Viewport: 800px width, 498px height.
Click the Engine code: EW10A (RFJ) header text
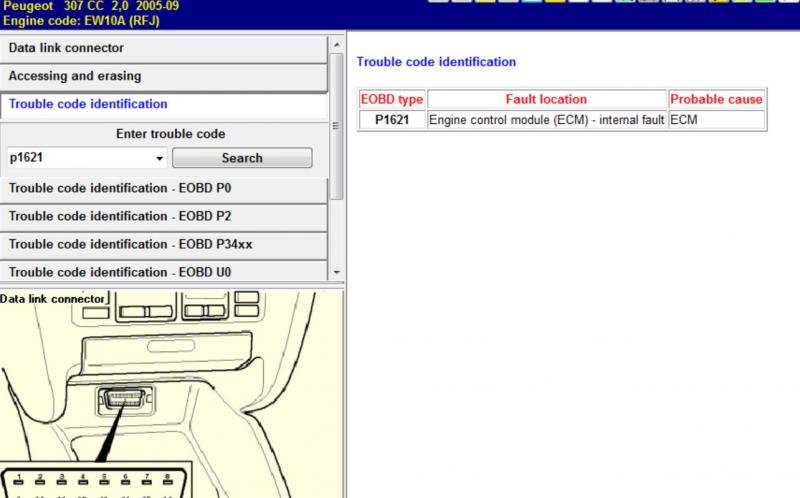pos(81,21)
